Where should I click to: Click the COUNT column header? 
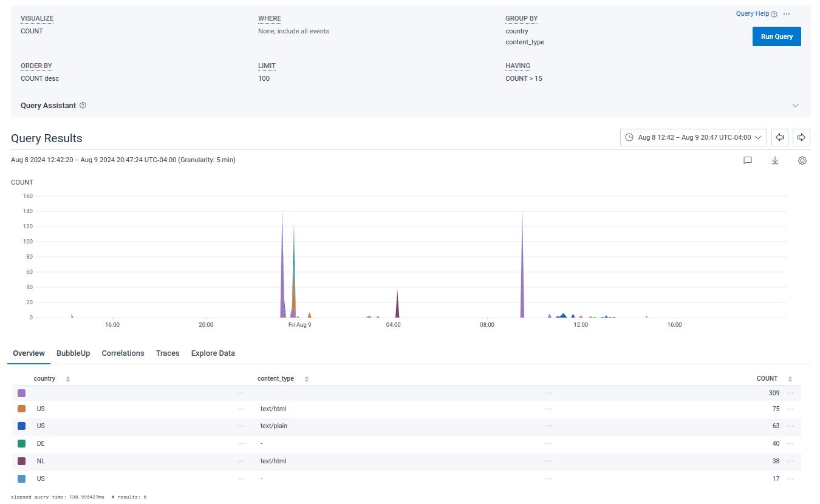767,379
